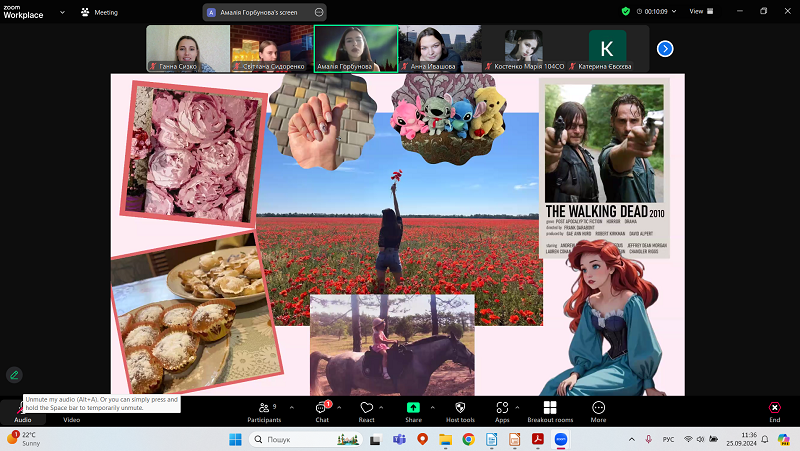Open the Apps menu

[x=502, y=412]
